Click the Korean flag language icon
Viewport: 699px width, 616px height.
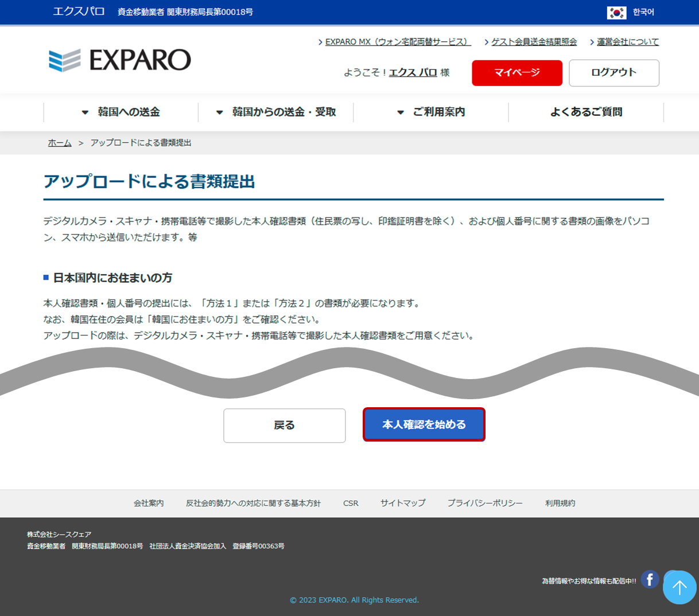tap(616, 12)
